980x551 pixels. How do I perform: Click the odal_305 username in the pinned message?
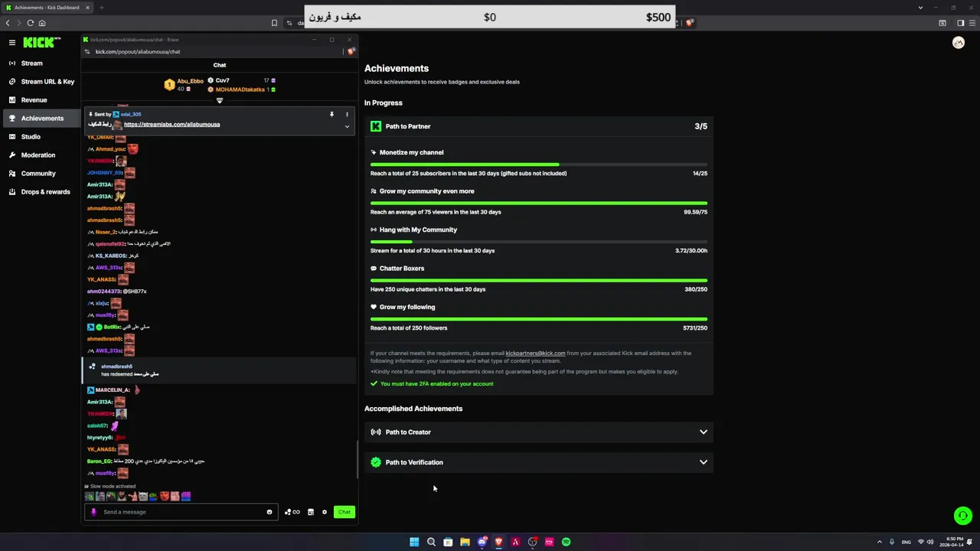130,115
